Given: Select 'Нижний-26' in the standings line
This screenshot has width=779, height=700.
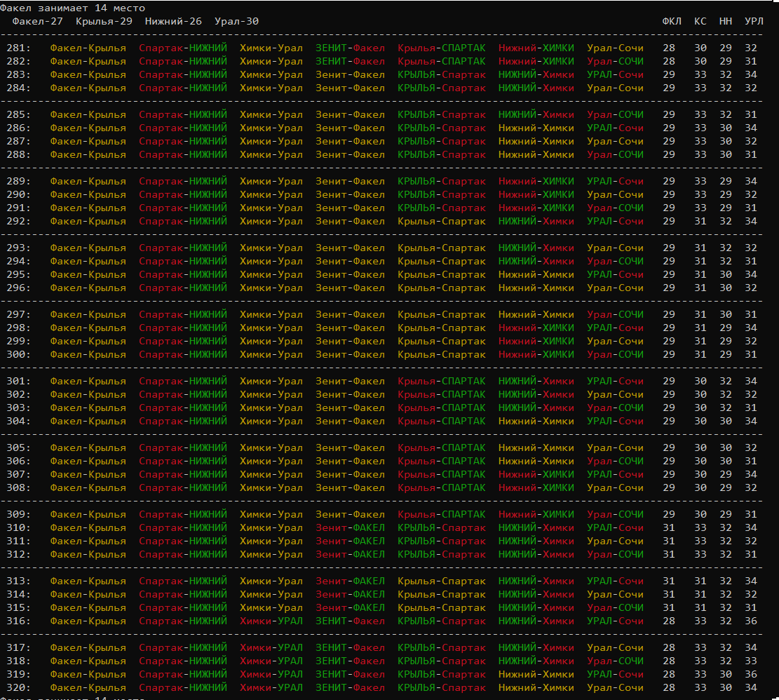Looking at the screenshot, I should point(173,21).
